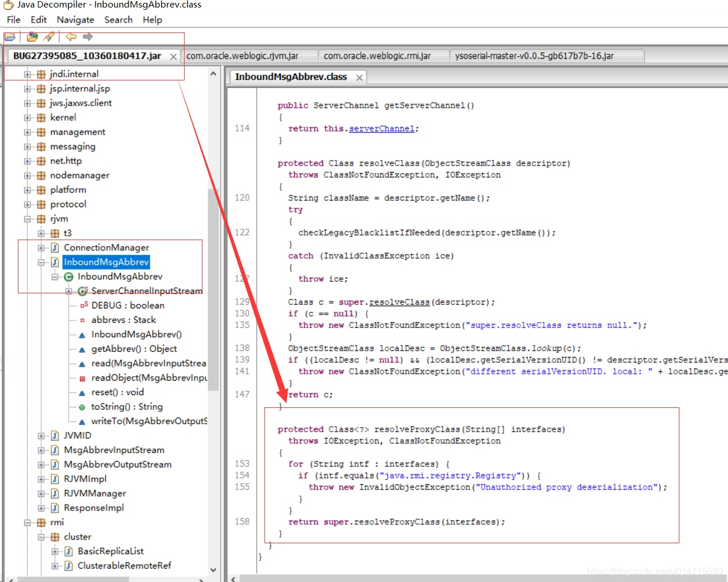Click the ServerChannelInputStream inner class icon

tap(83, 291)
